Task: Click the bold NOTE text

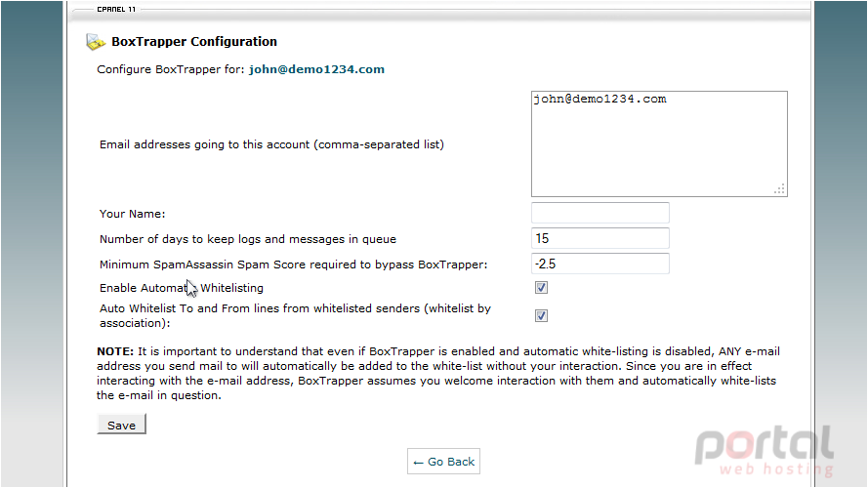Action: 115,351
